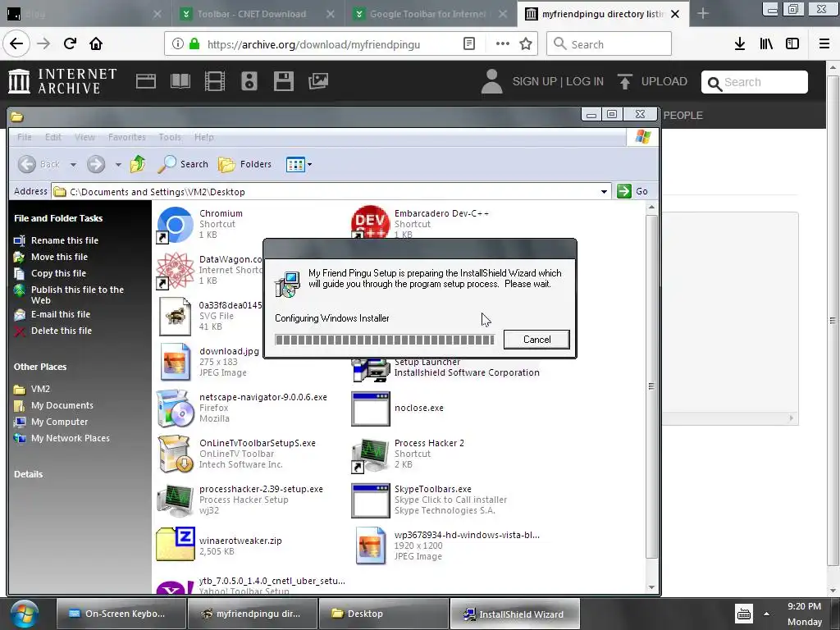Click the Configuring Windows Installer progress bar
The width and height of the screenshot is (840, 630).
(384, 340)
